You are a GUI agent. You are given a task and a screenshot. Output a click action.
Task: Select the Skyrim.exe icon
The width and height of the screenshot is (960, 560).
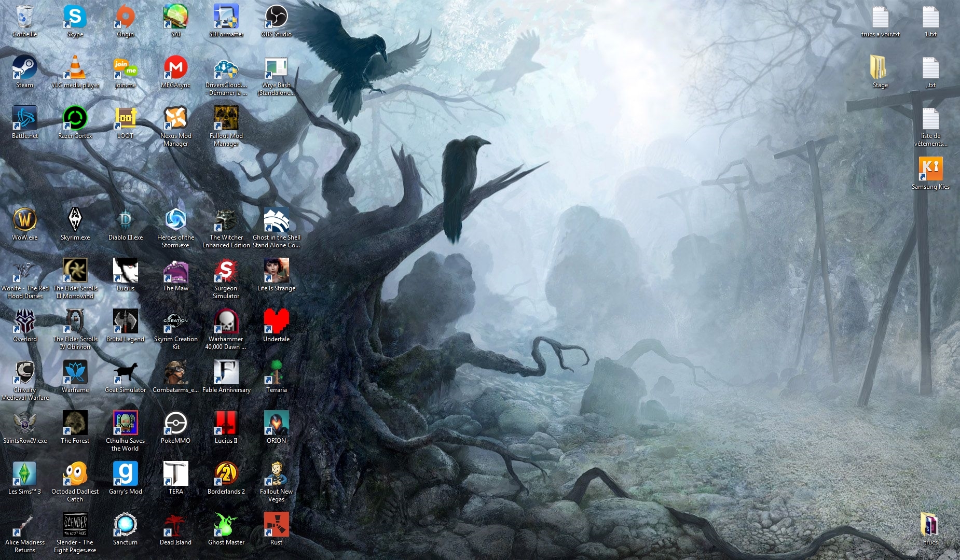[75, 220]
